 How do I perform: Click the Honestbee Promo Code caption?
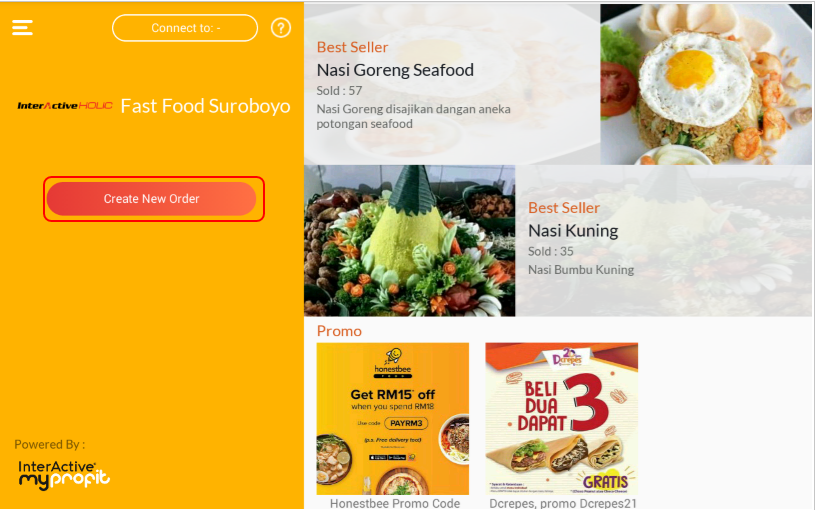click(395, 503)
